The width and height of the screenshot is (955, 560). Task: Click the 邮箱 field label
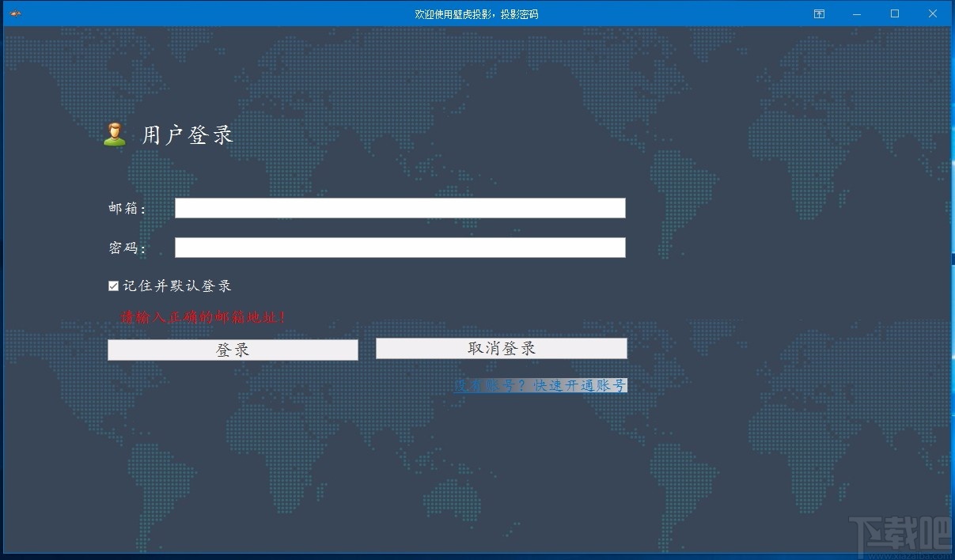pos(127,208)
